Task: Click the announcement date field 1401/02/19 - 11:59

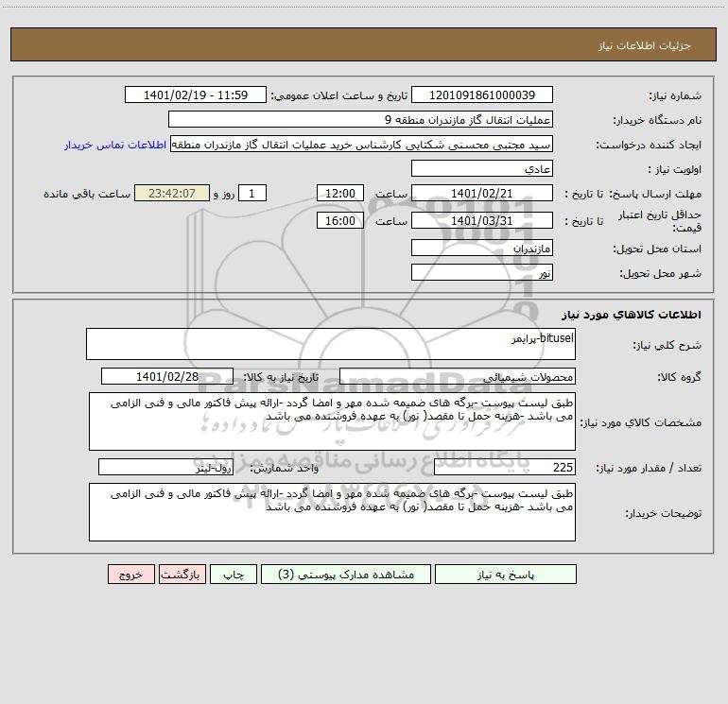Action: (196, 94)
